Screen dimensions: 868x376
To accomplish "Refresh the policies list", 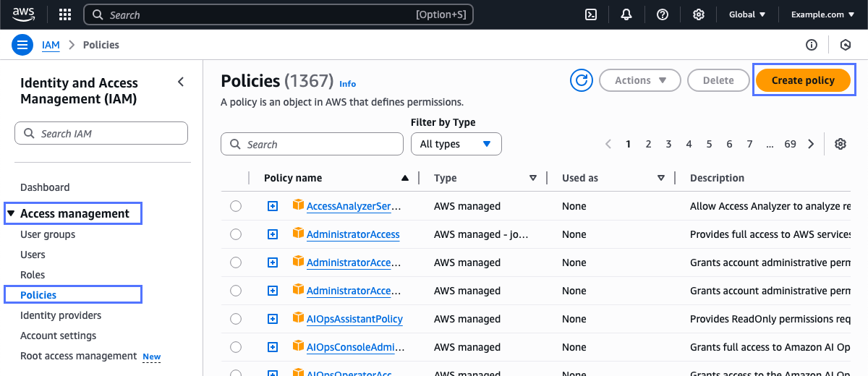I will [582, 80].
